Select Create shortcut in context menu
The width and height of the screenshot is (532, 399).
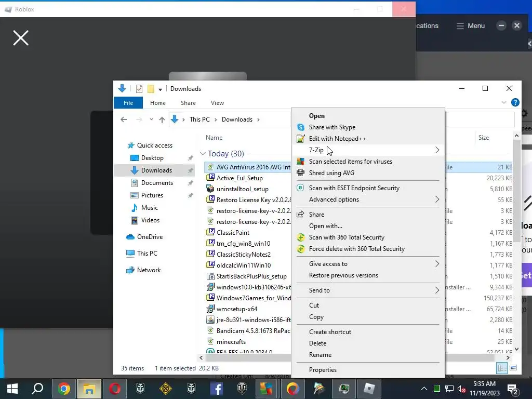point(368,332)
